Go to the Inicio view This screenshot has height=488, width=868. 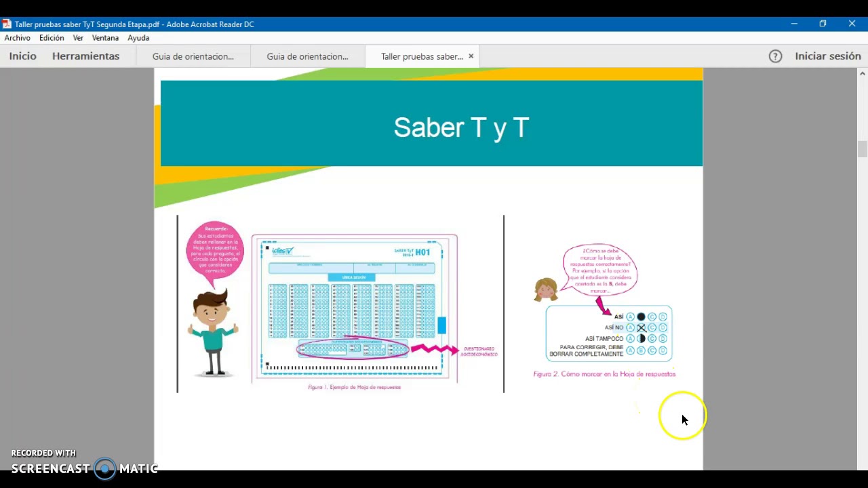click(x=23, y=56)
